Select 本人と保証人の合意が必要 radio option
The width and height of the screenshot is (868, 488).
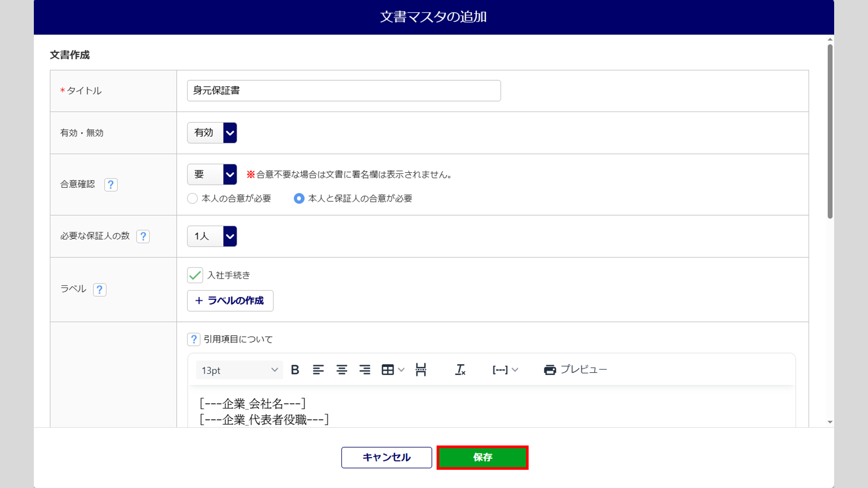(x=299, y=199)
